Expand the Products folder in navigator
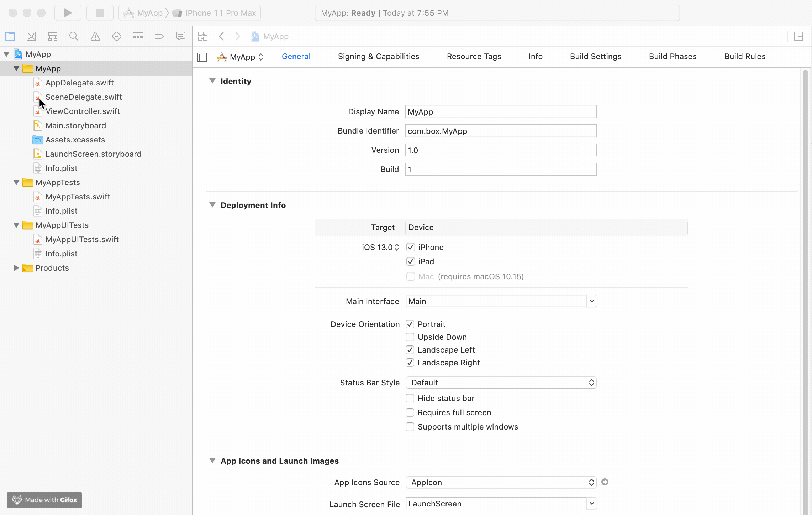 [x=16, y=268]
